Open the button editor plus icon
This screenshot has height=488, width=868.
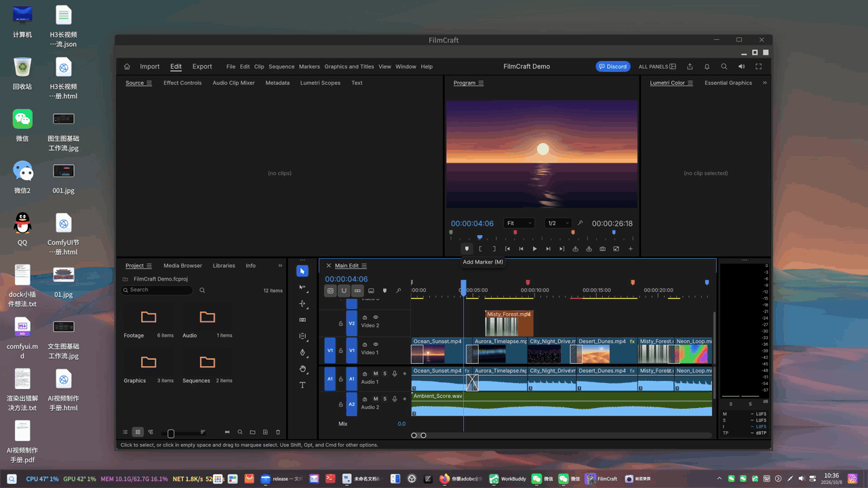pyautogui.click(x=630, y=249)
